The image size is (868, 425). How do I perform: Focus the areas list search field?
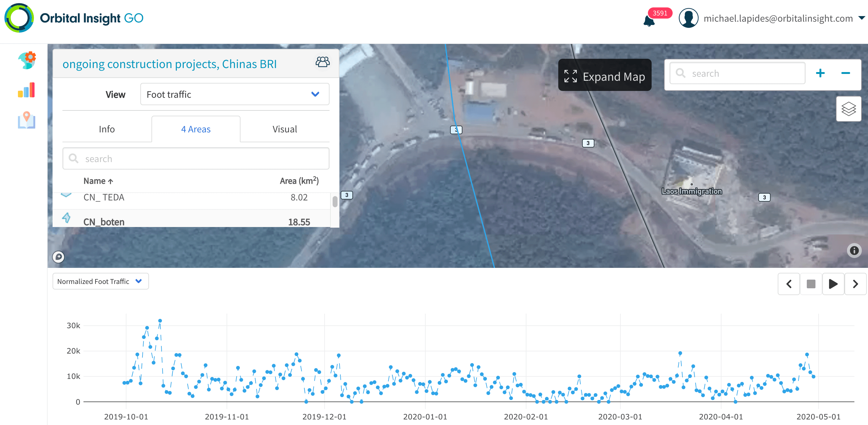click(196, 159)
